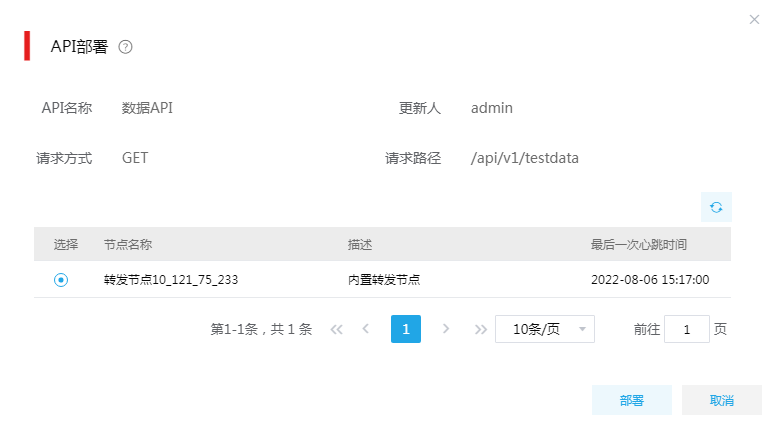Close the API部署 dialog with the X

(x=754, y=19)
